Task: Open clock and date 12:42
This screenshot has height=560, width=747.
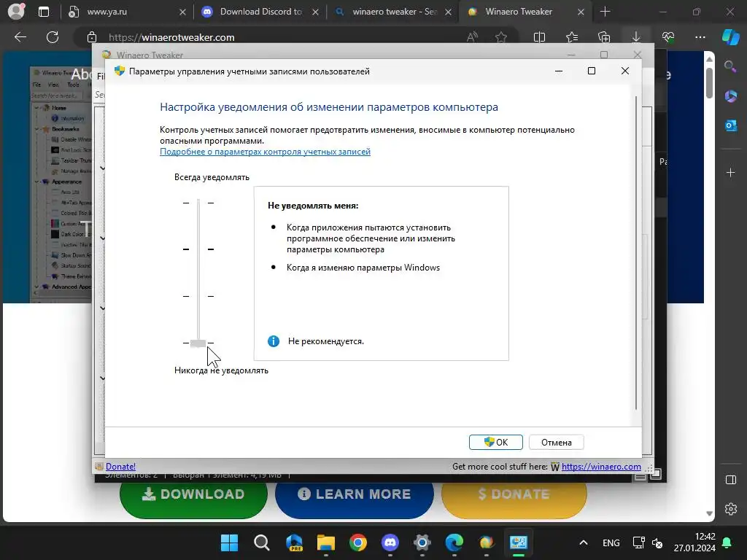Action: point(694,542)
